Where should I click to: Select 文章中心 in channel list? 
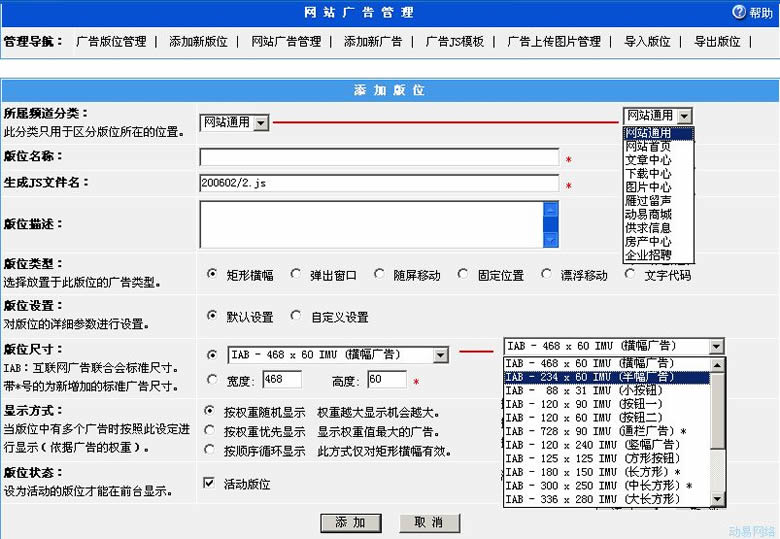coord(658,160)
